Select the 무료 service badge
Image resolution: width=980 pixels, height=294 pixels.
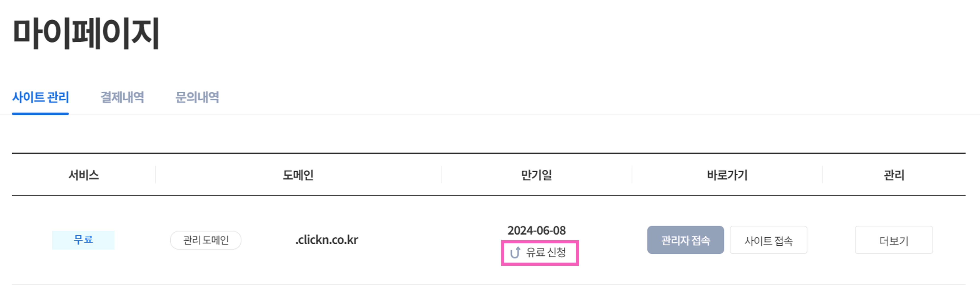pos(83,240)
